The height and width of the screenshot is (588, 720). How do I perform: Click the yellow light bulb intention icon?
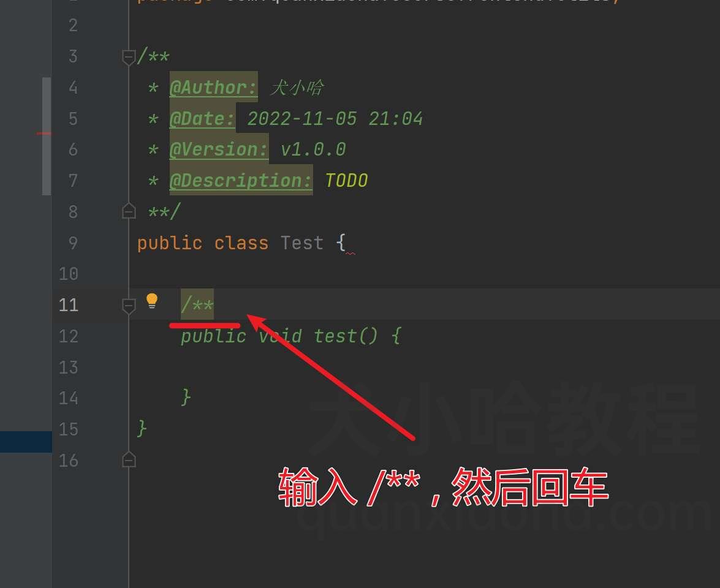click(151, 301)
